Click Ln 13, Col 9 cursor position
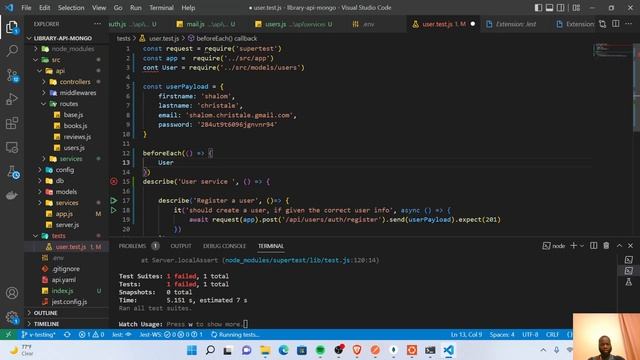Image resolution: width=640 pixels, height=360 pixels. pos(466,335)
